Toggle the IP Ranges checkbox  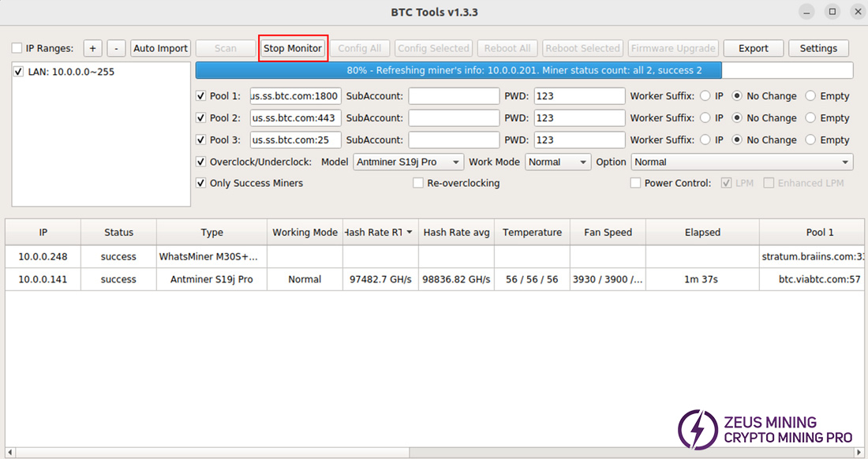[x=17, y=48]
